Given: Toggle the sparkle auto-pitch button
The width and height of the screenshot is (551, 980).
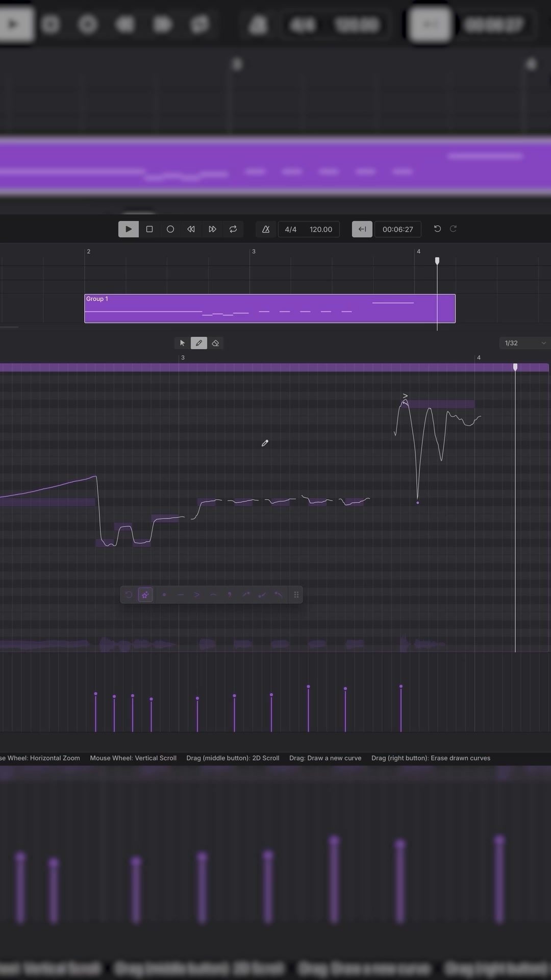Looking at the screenshot, I should click(x=145, y=595).
